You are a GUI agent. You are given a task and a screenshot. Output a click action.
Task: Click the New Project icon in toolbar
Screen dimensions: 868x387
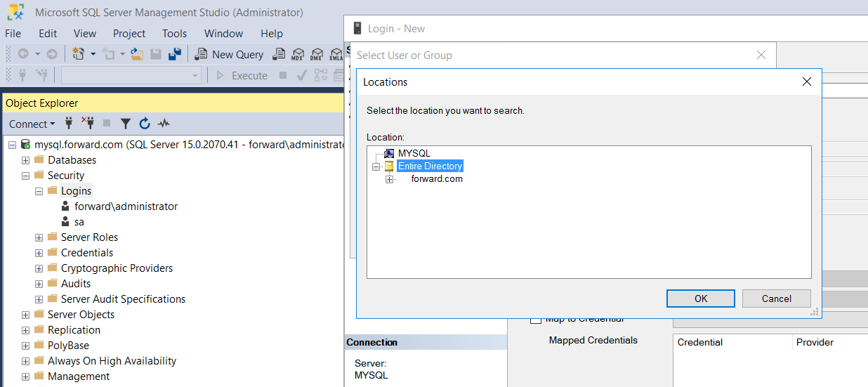[x=79, y=54]
